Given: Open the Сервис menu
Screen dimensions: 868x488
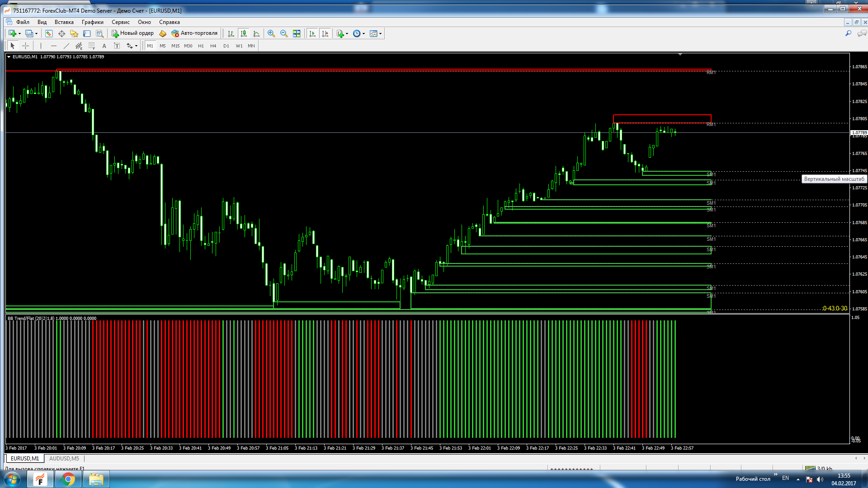Looking at the screenshot, I should 121,22.
